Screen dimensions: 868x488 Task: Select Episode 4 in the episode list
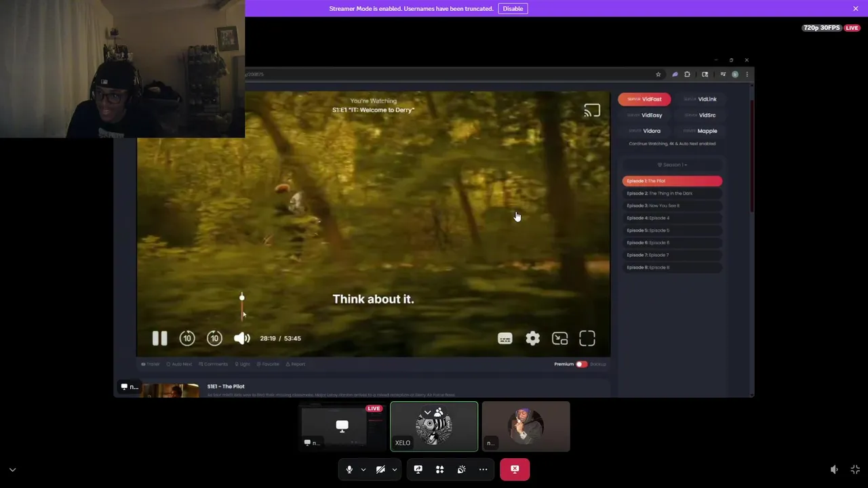[x=672, y=218]
